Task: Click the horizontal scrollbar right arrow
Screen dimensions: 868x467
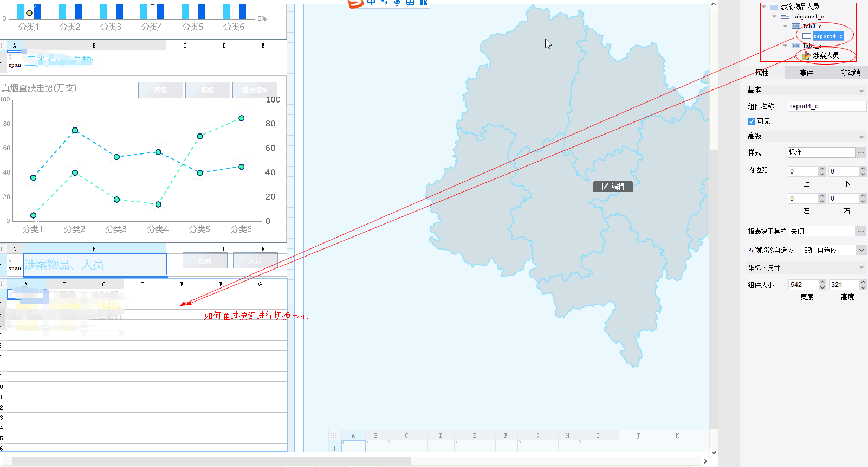Action: coord(705,461)
